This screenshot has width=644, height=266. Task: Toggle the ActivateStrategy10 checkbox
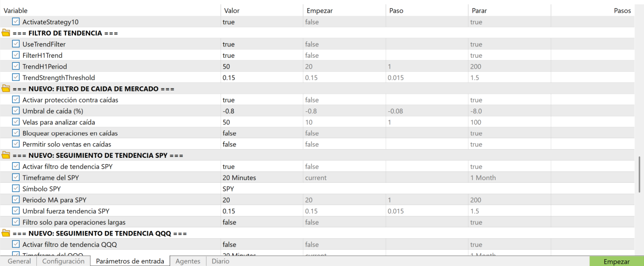(x=16, y=22)
